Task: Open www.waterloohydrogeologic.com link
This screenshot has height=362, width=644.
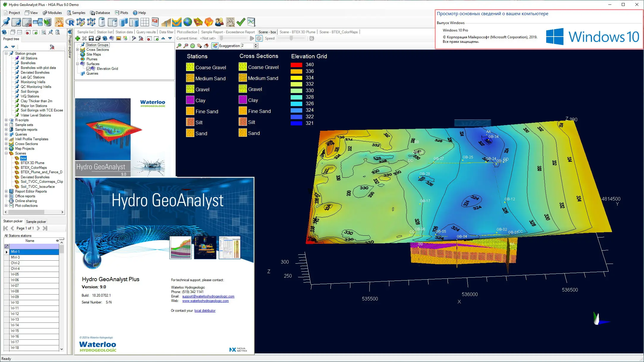Action: [x=205, y=301]
